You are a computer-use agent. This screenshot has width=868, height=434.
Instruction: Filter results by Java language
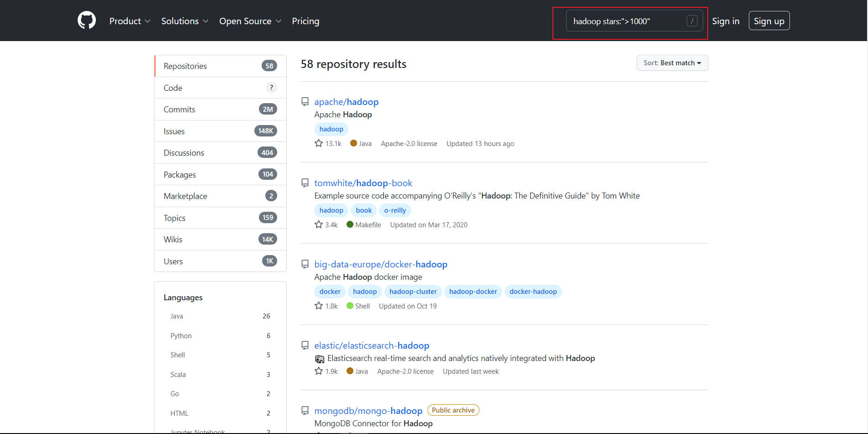coord(220,316)
